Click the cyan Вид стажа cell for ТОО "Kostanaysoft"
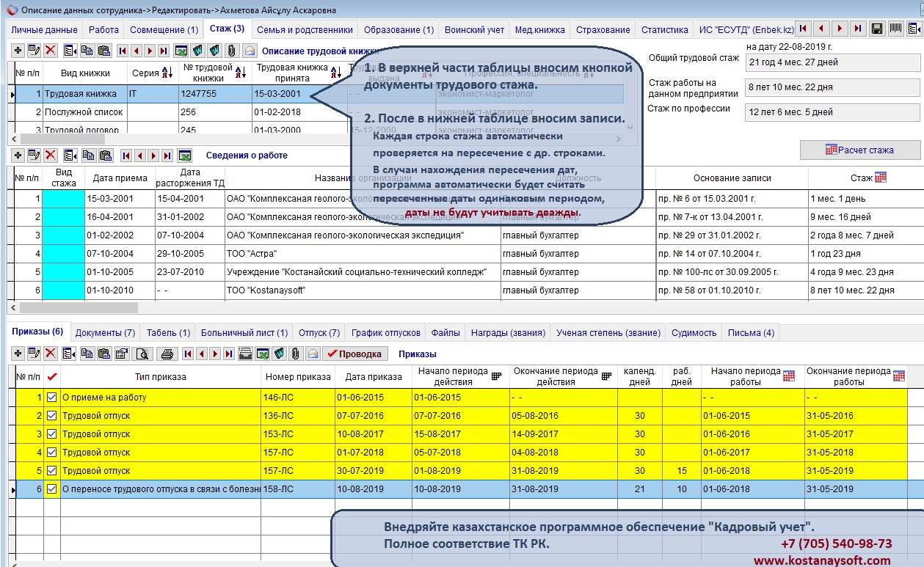Image resolution: width=924 pixels, height=567 pixels. (63, 290)
